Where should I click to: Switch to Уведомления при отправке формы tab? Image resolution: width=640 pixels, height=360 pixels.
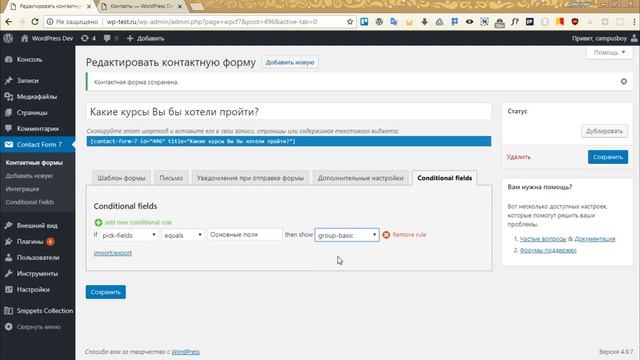pos(250,178)
